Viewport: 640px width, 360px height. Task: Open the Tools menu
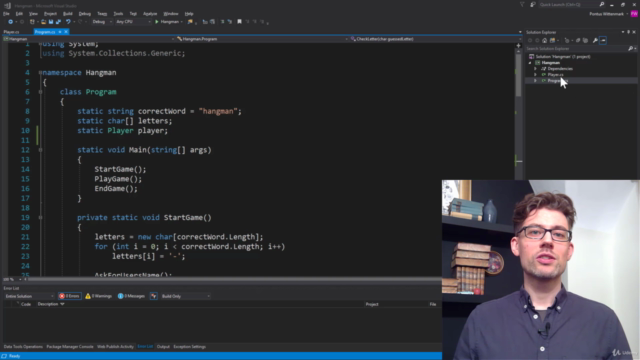click(118, 14)
